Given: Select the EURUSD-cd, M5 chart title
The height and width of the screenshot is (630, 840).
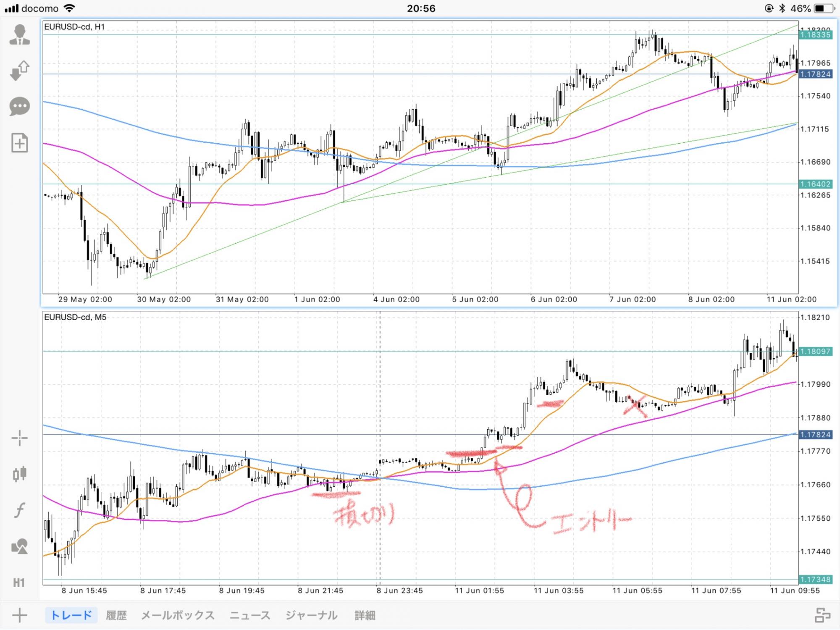Looking at the screenshot, I should (x=75, y=317).
